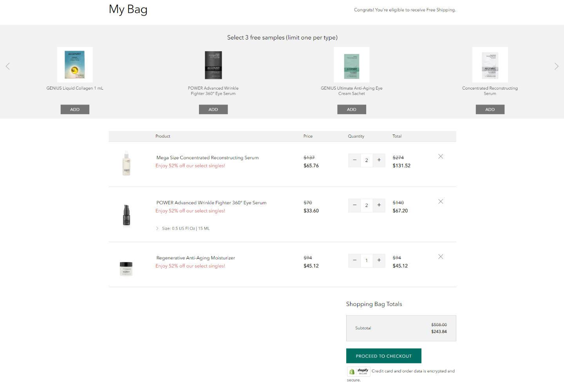
Task: Click the quantity field of Regenerative Moisturizer
Action: coord(367,260)
